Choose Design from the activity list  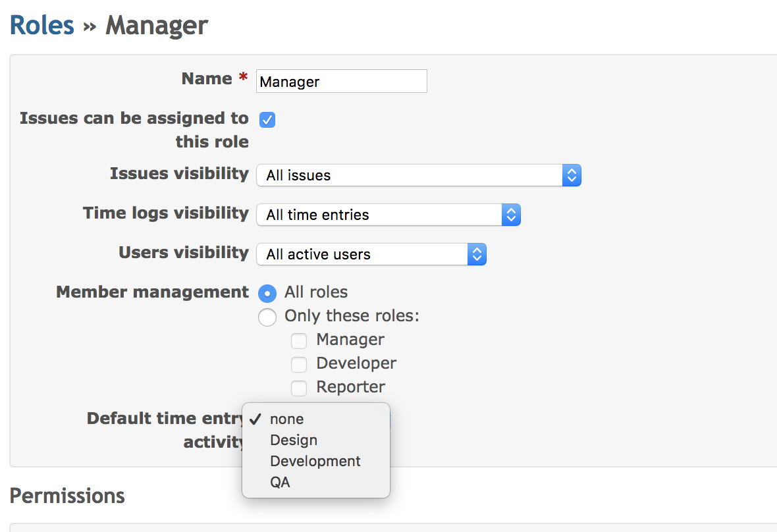294,440
